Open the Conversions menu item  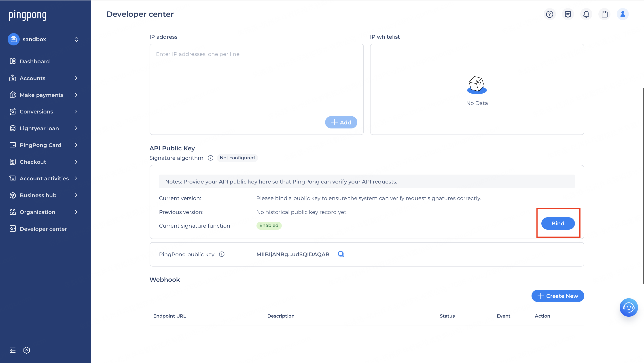coord(36,112)
